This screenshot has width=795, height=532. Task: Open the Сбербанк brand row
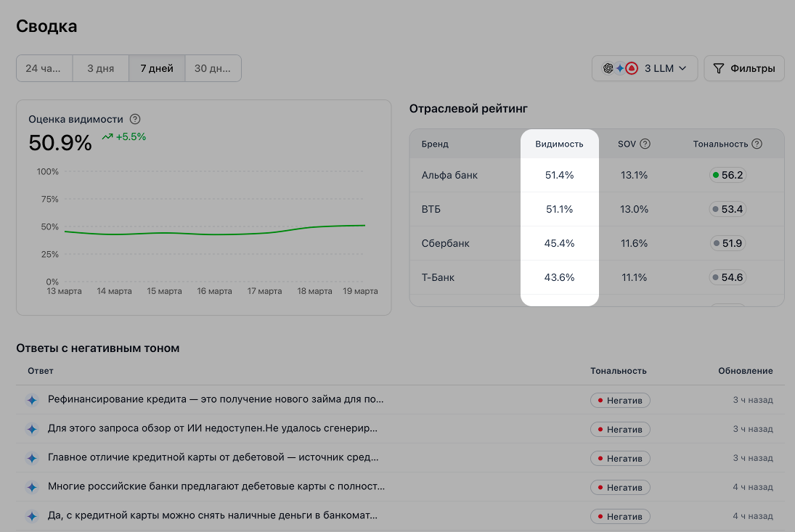(445, 243)
